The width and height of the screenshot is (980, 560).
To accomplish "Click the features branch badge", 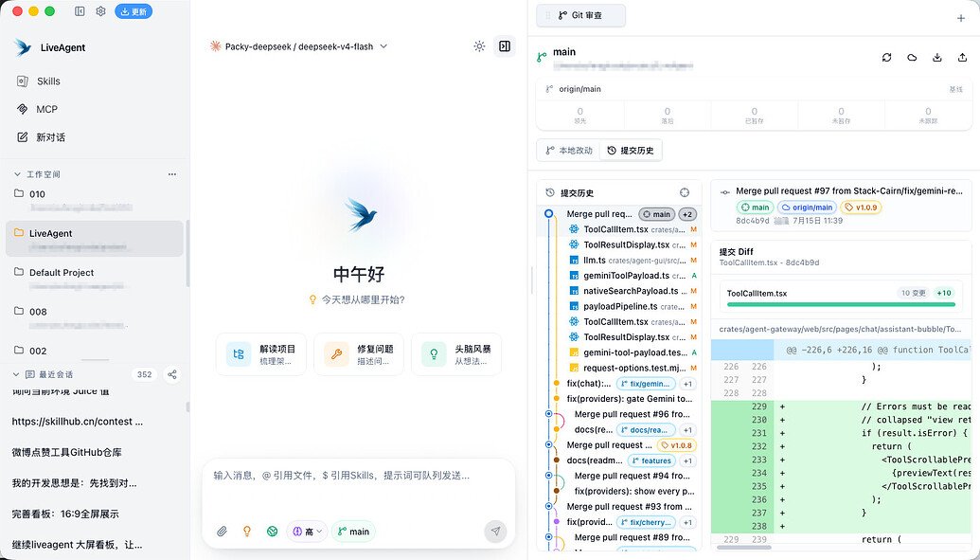I will point(651,461).
